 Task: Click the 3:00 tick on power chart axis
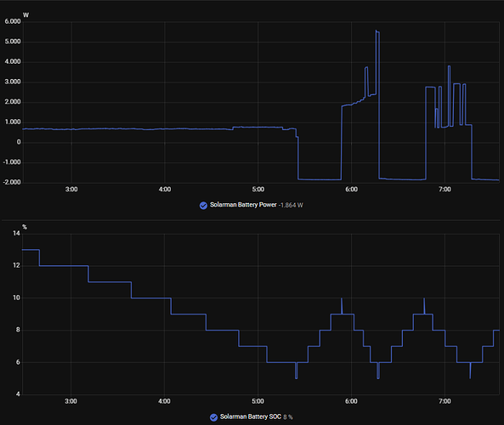[x=71, y=190]
